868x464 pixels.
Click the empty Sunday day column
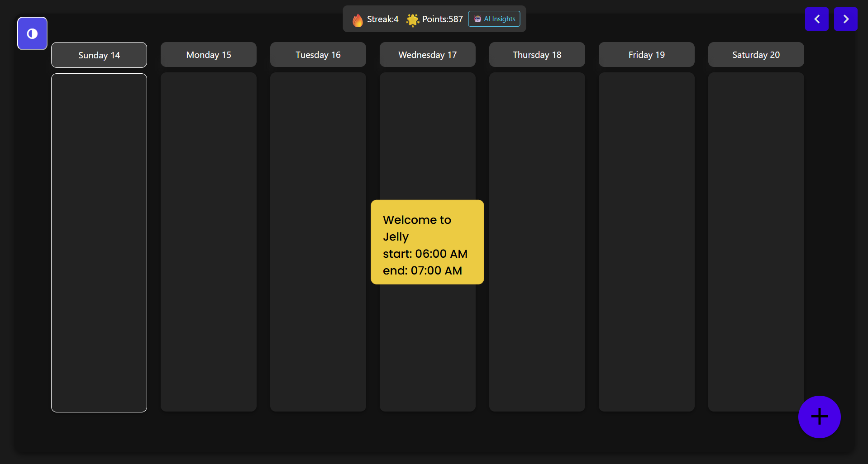(99, 242)
